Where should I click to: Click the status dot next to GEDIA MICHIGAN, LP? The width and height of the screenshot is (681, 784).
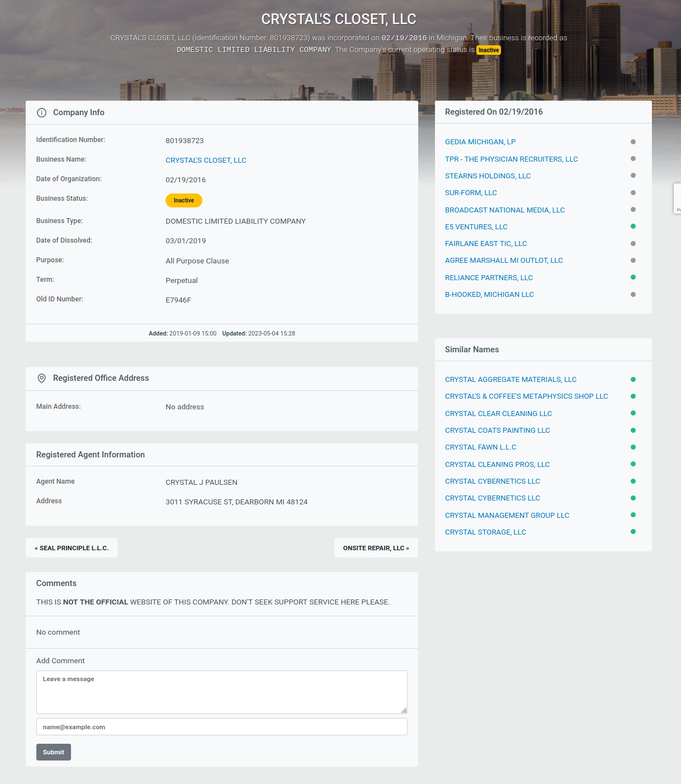[633, 142]
